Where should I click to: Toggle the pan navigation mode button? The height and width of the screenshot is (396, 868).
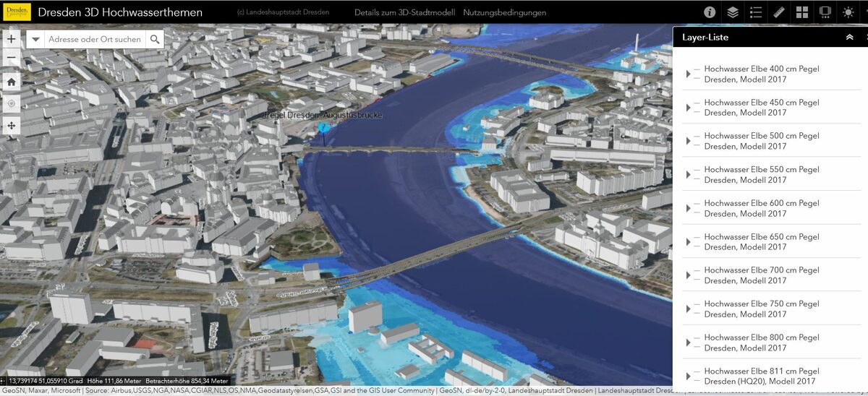12,126
